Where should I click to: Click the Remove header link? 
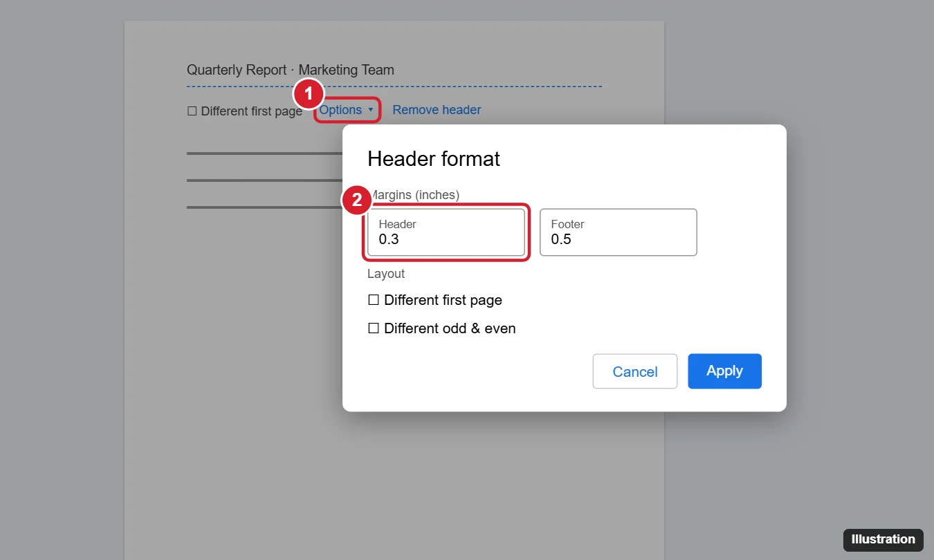(x=437, y=110)
